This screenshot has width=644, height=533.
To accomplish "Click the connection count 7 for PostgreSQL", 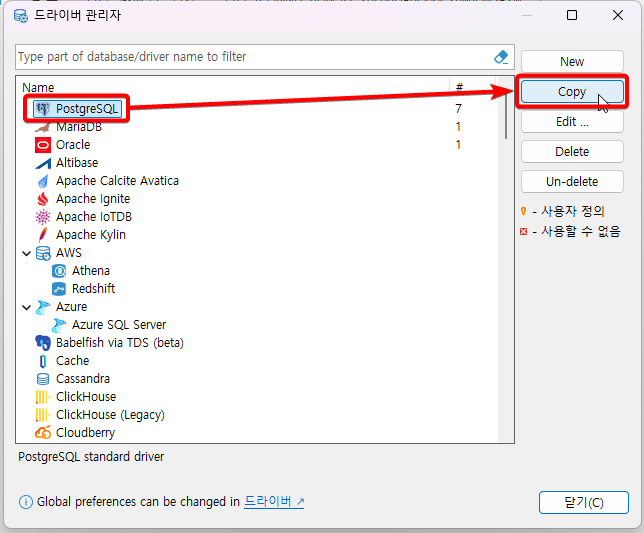I will (x=458, y=109).
